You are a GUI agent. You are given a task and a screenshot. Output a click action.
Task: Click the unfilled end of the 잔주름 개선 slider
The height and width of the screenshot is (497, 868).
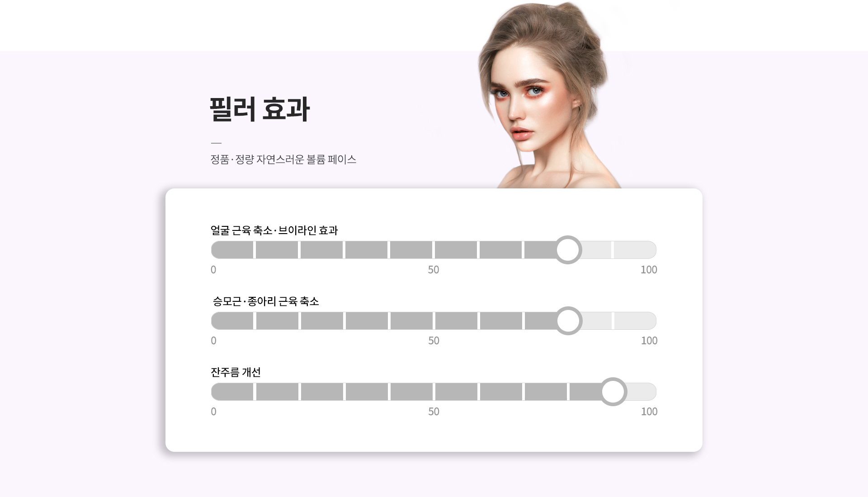click(642, 392)
